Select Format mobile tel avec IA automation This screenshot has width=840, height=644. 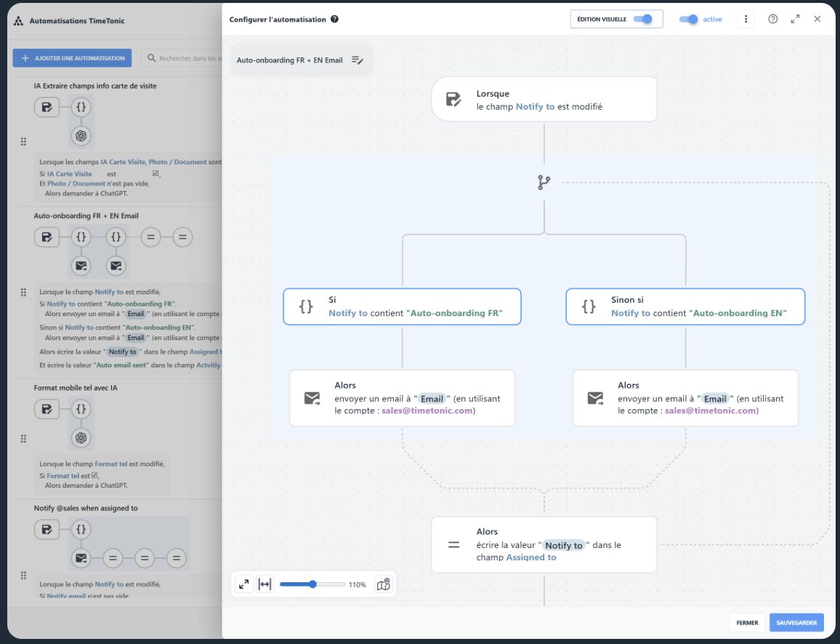point(75,388)
